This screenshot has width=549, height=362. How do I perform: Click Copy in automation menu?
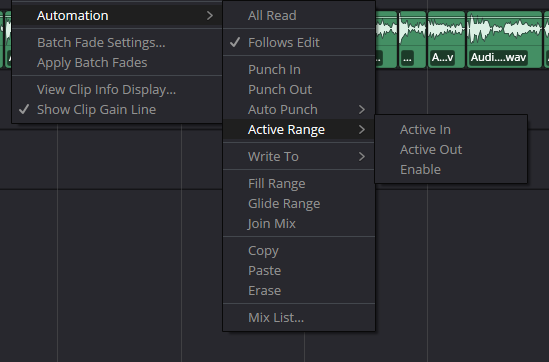(299, 250)
